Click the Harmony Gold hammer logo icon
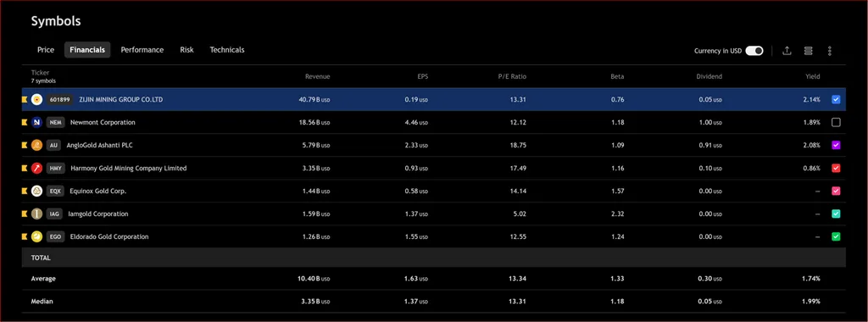The image size is (868, 322). click(37, 168)
